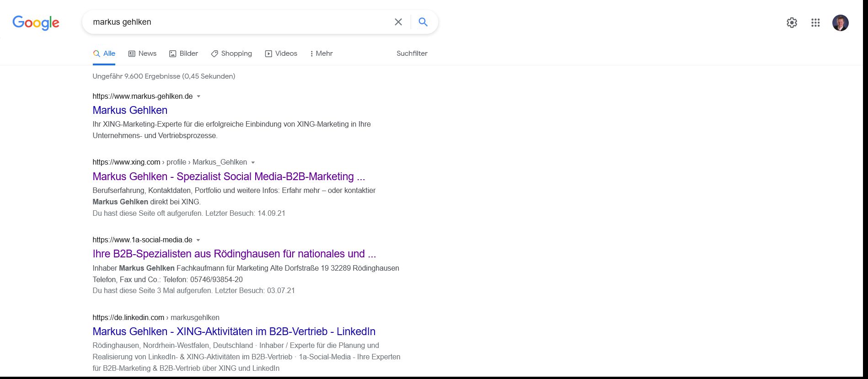
Task: Open the Videos results tab
Action: pos(281,53)
